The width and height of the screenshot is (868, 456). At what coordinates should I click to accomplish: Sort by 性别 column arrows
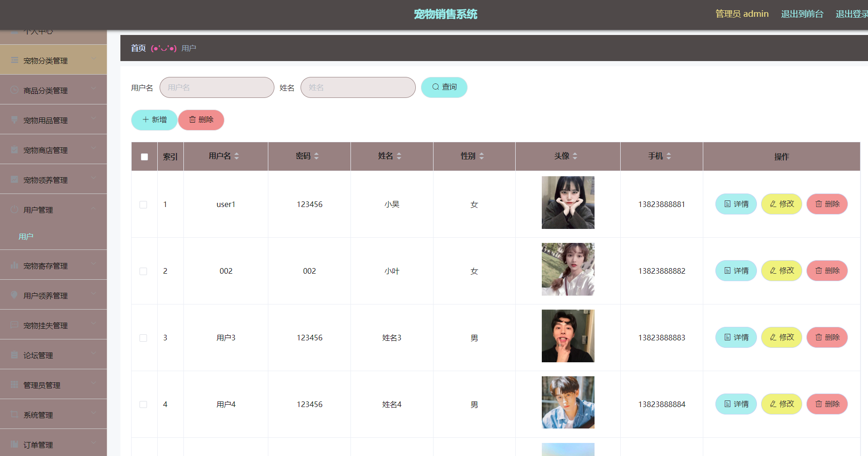point(482,156)
